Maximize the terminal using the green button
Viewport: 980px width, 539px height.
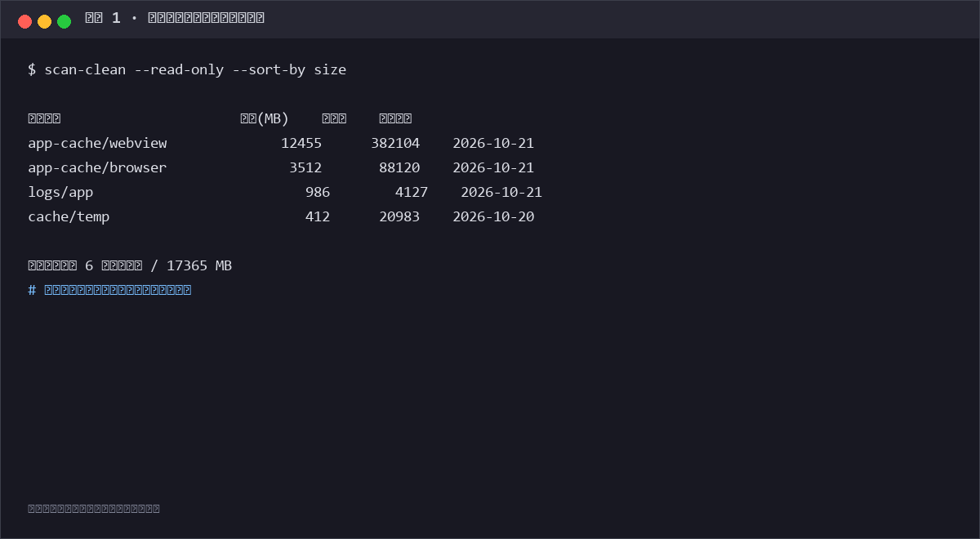[64, 21]
